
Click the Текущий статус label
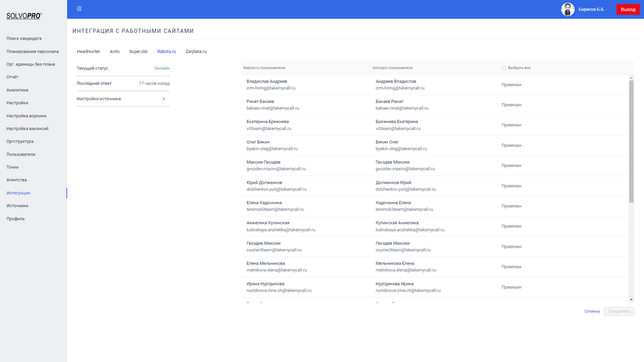click(x=92, y=69)
